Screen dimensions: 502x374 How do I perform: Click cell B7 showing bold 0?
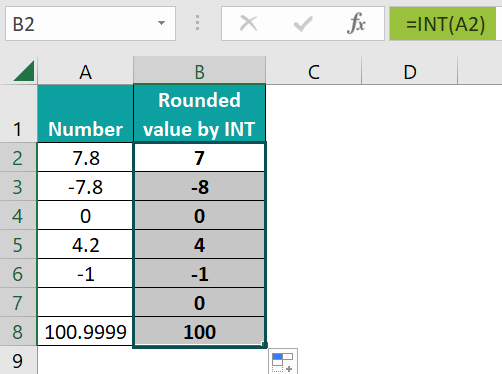199,302
